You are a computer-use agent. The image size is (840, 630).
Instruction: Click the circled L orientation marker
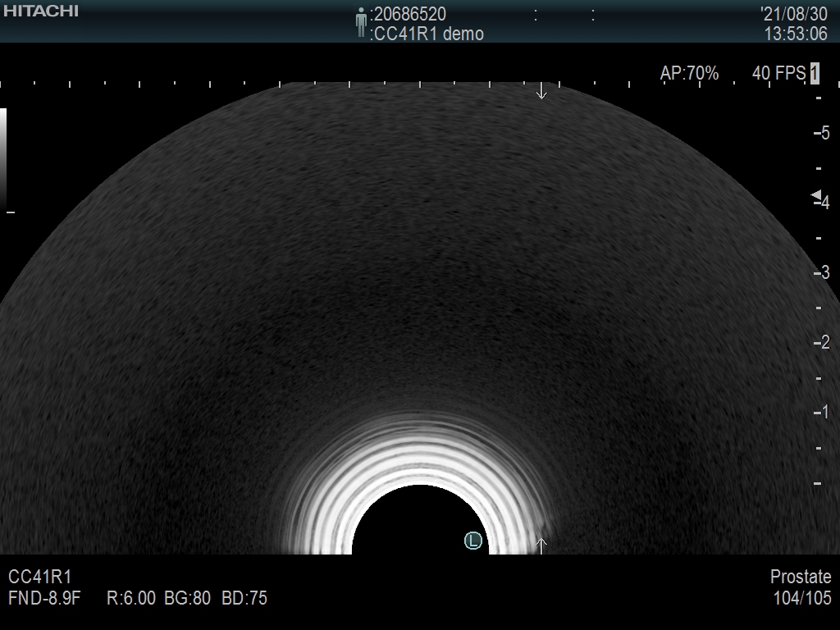pyautogui.click(x=472, y=540)
